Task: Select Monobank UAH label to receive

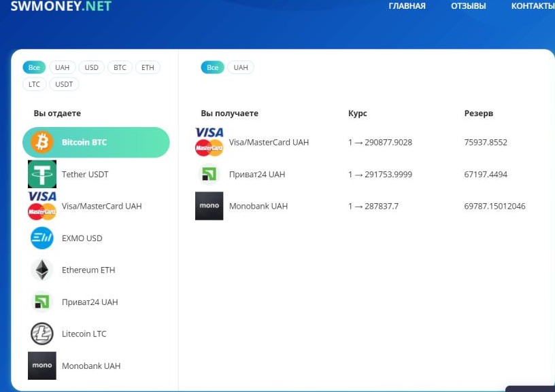Action: 258,206
